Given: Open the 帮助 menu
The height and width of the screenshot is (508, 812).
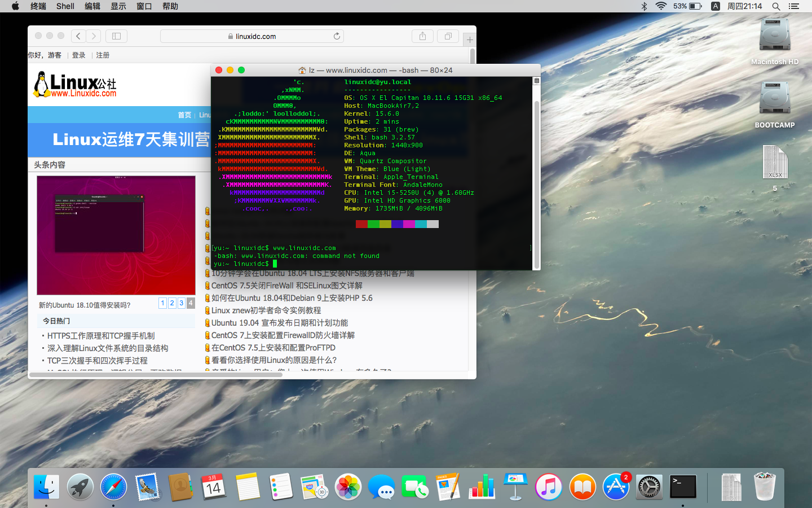Looking at the screenshot, I should point(170,6).
